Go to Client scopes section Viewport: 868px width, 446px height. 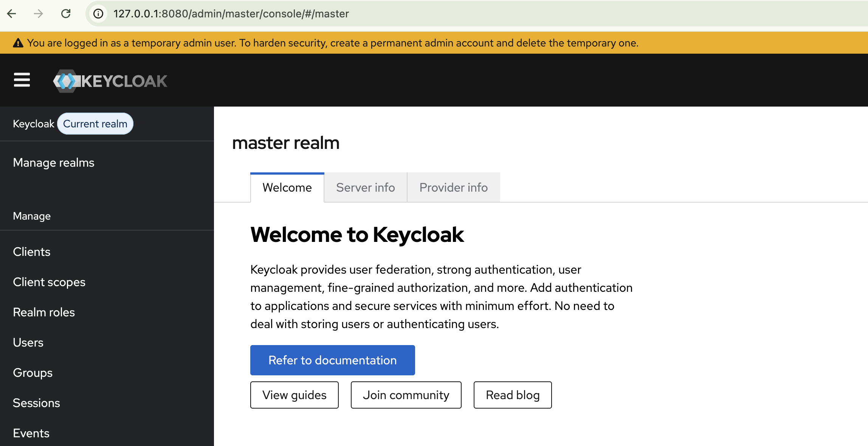(49, 282)
